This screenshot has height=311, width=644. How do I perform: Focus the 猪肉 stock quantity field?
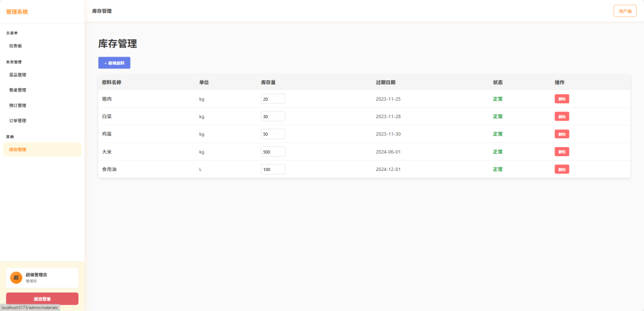pos(273,99)
